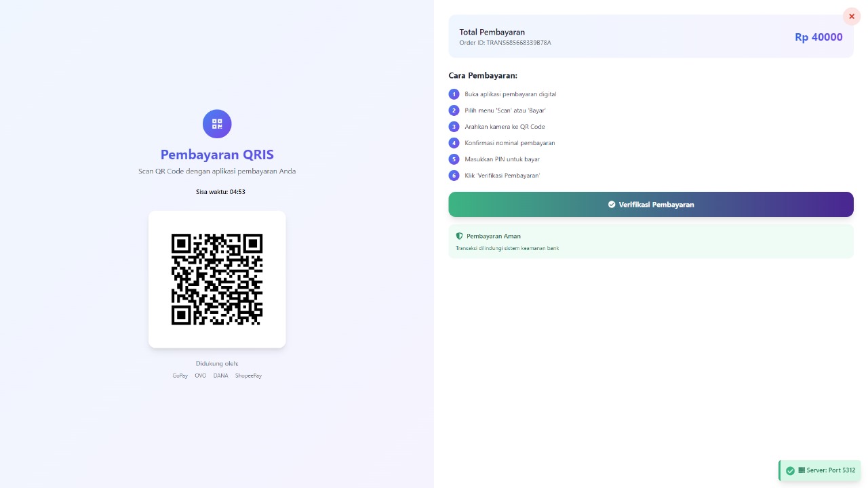Click the server icon next to Port 5312

802,470
